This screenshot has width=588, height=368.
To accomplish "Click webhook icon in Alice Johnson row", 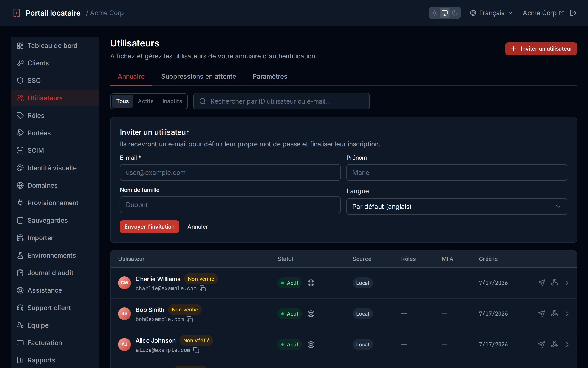I will [x=554, y=344].
